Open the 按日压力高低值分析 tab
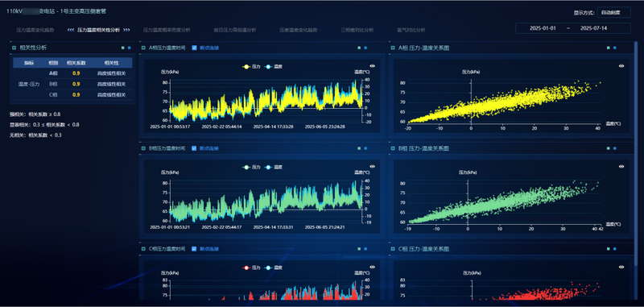The width and height of the screenshot is (644, 307). [234, 30]
